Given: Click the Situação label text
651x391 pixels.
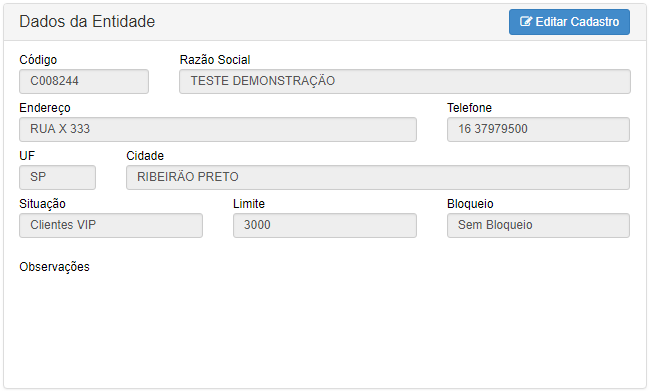Looking at the screenshot, I should (42, 204).
